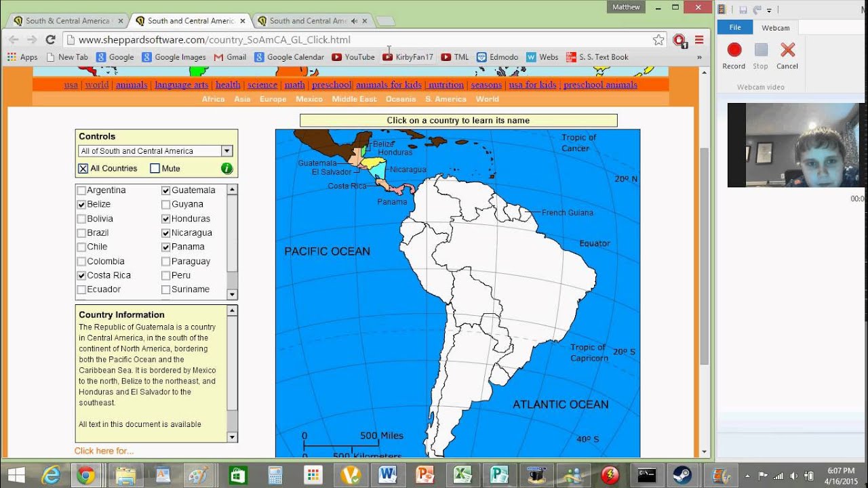Open the YouTube bookmark
868x488 pixels.
(x=353, y=57)
